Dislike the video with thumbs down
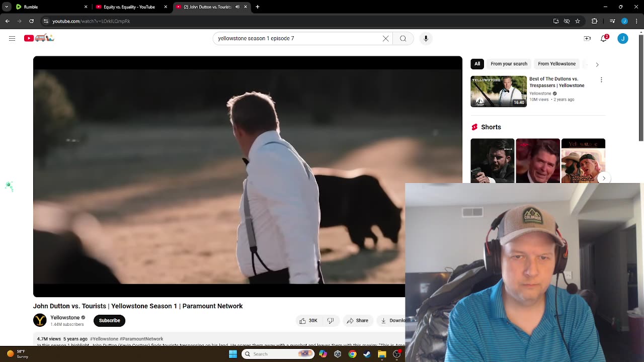The image size is (644, 362). pyautogui.click(x=331, y=320)
